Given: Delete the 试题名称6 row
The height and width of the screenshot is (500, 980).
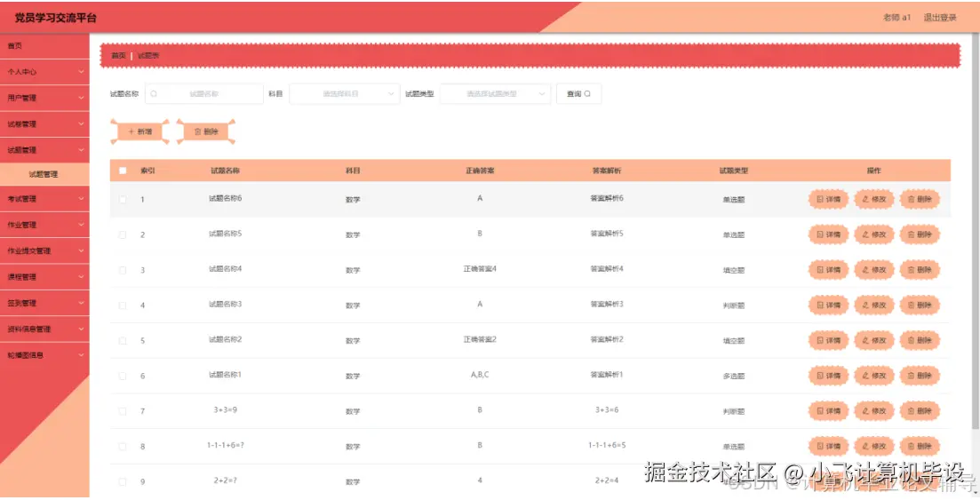Looking at the screenshot, I should [x=920, y=199].
